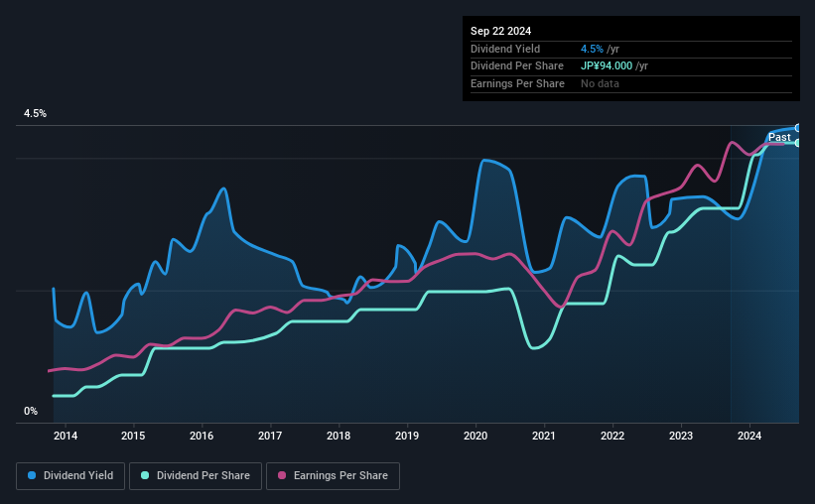
Task: Select the 2020 x-axis label
Action: point(475,436)
